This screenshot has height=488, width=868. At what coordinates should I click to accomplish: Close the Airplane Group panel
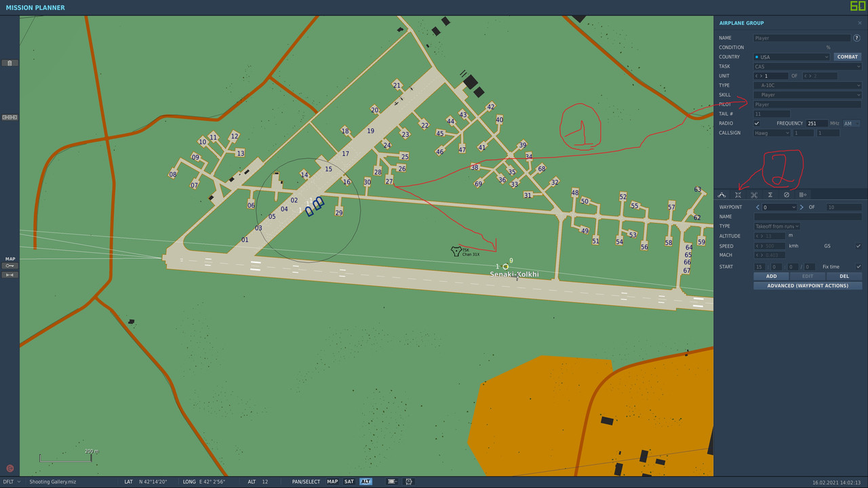(860, 23)
